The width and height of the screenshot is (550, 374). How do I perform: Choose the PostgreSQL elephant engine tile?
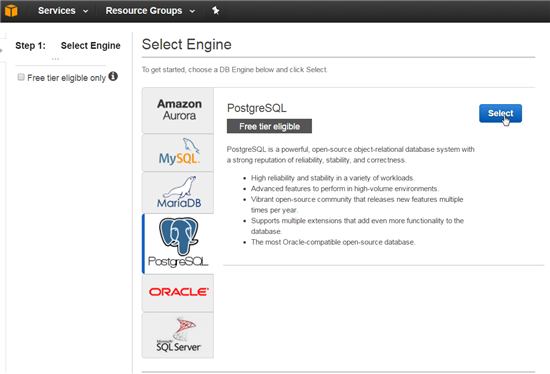178,243
